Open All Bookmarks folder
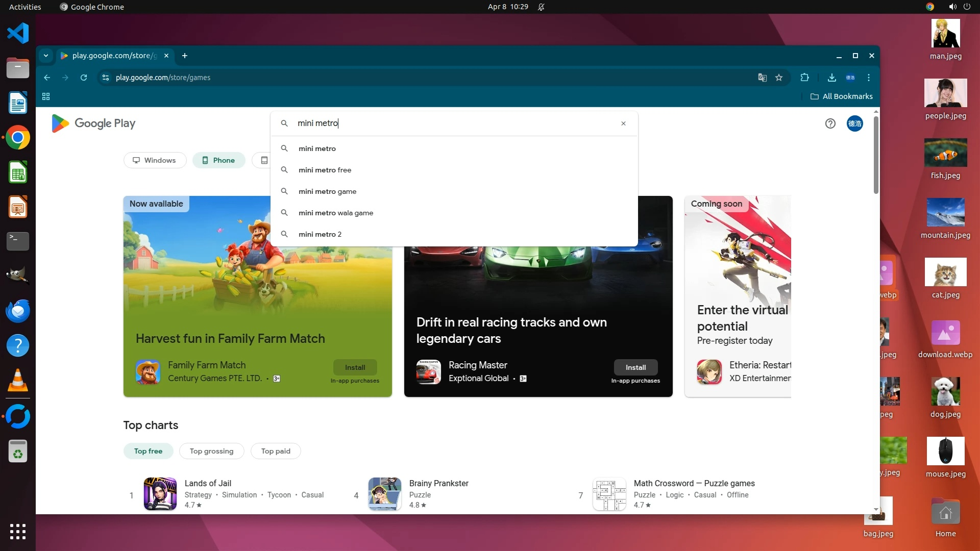Screen dimensions: 980x551 (x=842, y=96)
